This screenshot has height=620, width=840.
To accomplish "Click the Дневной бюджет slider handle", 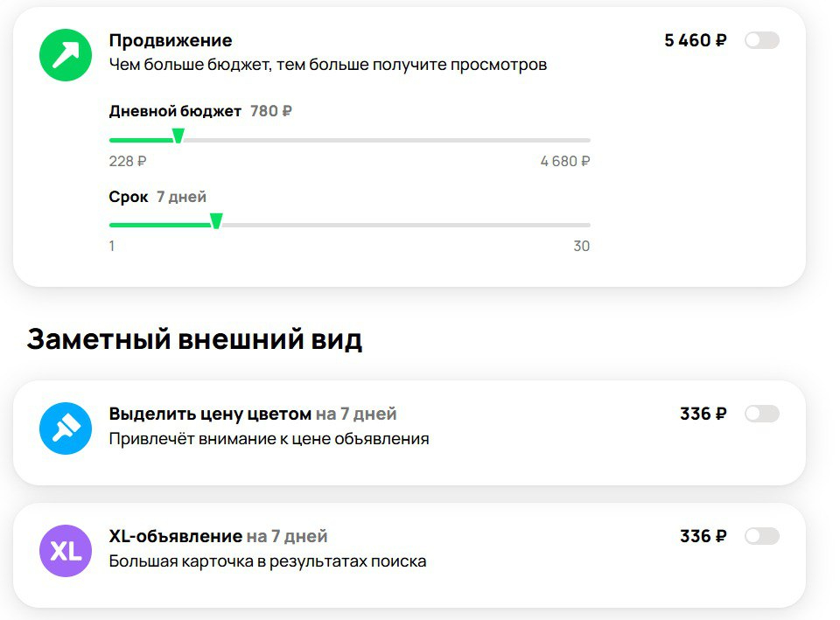I will pyautogui.click(x=178, y=136).
